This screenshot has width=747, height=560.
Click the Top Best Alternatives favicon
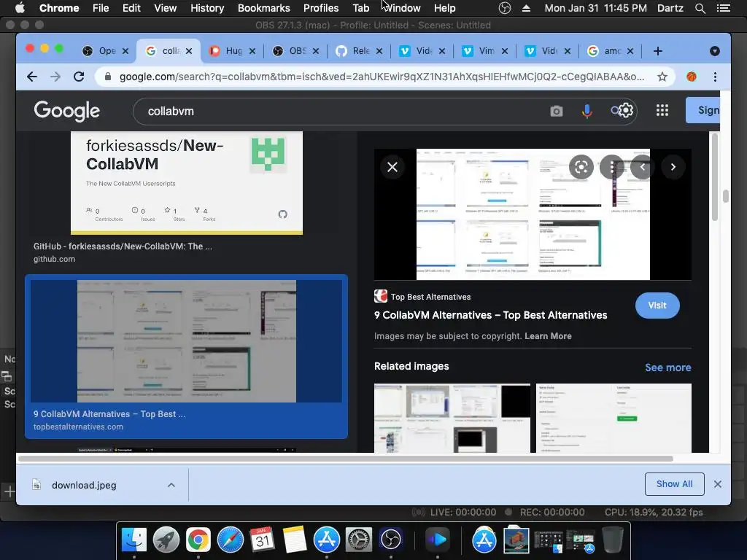381,296
